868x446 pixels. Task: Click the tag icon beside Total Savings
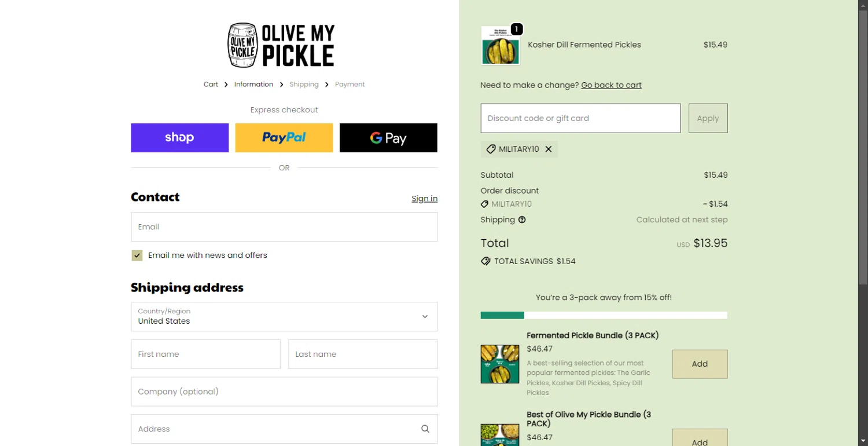486,261
